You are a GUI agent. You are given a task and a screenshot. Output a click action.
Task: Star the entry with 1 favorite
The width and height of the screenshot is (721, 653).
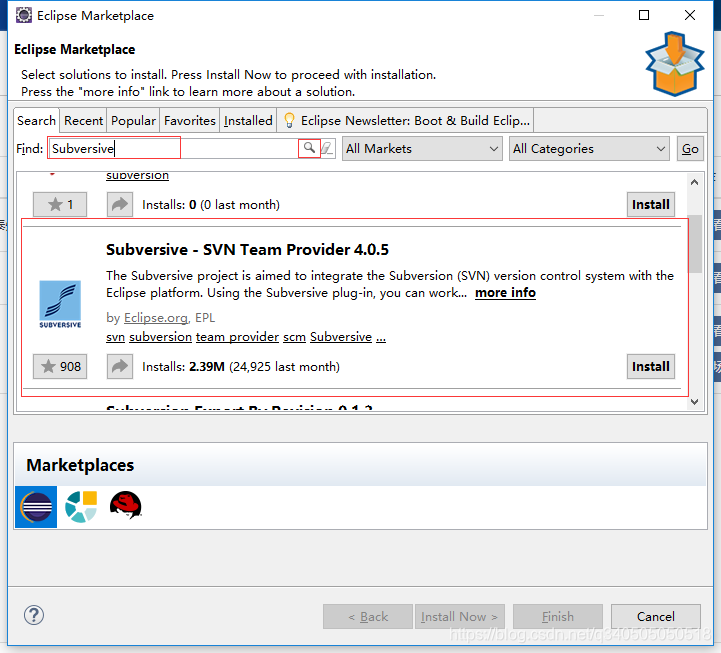(60, 204)
